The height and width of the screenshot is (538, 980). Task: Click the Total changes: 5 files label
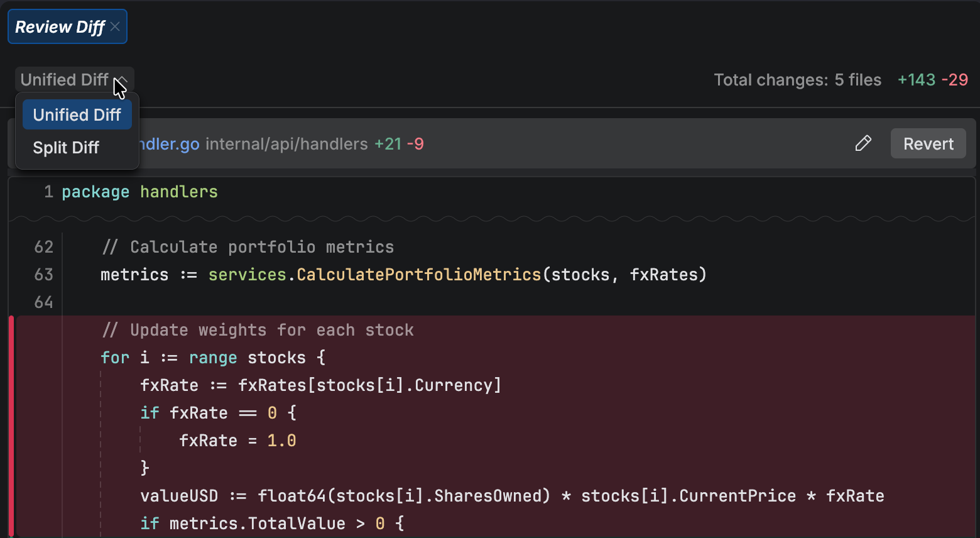(x=797, y=80)
